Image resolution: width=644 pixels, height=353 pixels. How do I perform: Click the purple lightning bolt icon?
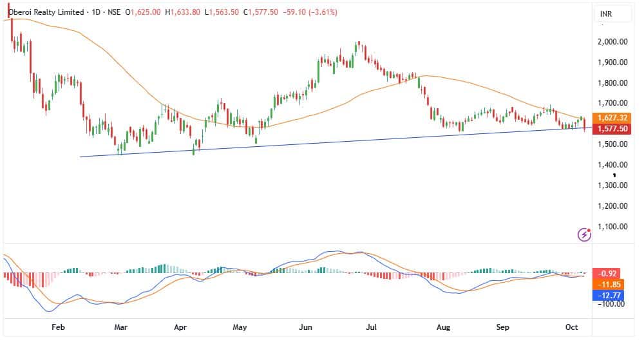pyautogui.click(x=584, y=235)
